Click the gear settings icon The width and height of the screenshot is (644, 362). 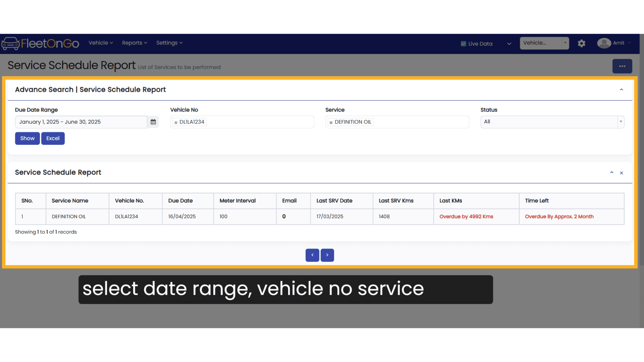click(x=582, y=43)
